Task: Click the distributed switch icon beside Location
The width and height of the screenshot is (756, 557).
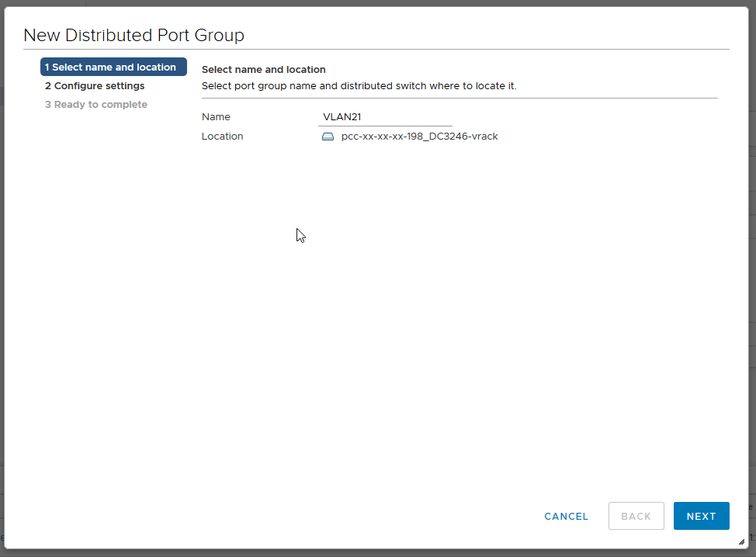Action: pyautogui.click(x=328, y=137)
